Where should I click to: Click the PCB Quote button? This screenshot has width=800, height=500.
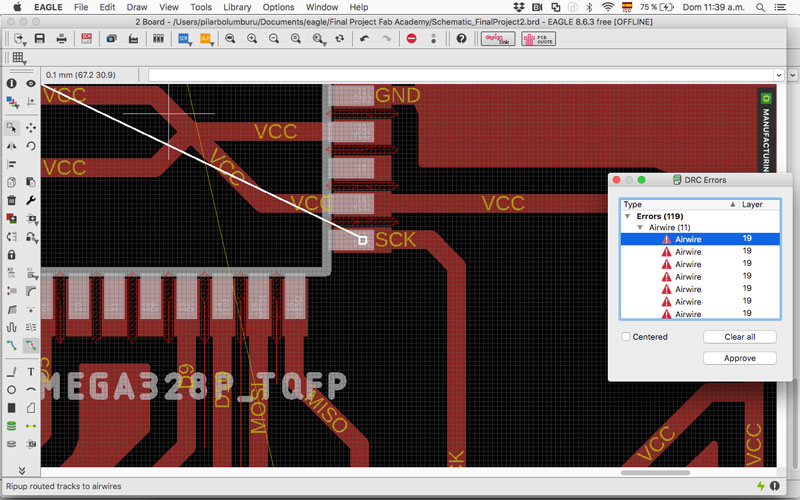click(x=538, y=39)
